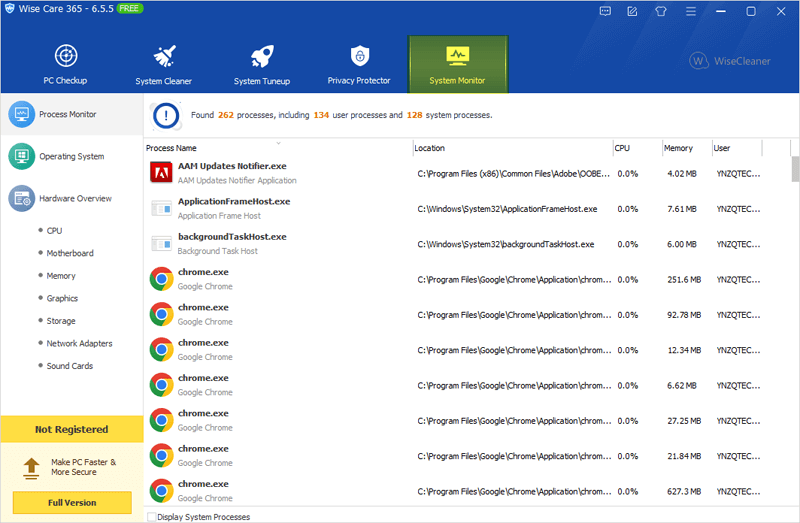Open Memory hardware details
Viewport: 800px width, 523px height.
point(61,276)
